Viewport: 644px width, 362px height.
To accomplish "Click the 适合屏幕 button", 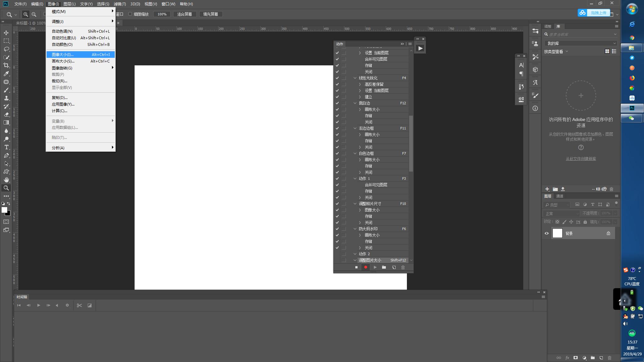I will click(185, 14).
